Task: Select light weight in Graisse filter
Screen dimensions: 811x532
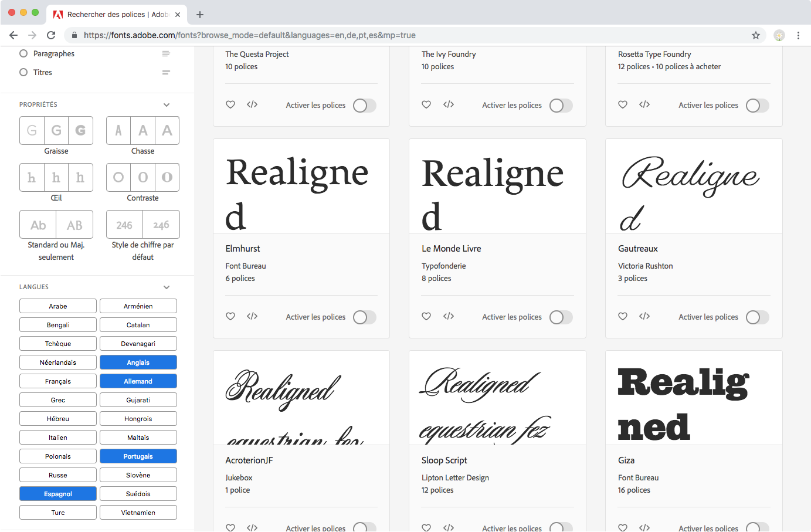Action: coord(32,130)
